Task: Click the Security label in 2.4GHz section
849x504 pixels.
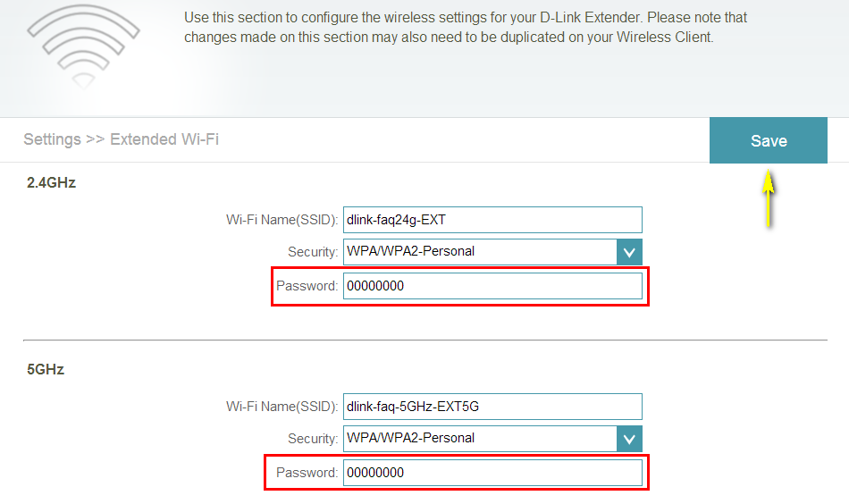Action: tap(313, 252)
